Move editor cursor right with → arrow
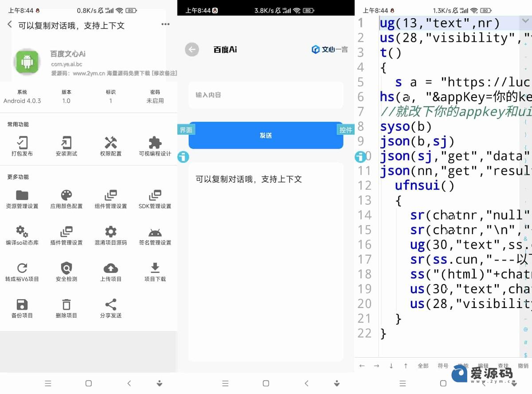The width and height of the screenshot is (532, 394). point(377,366)
